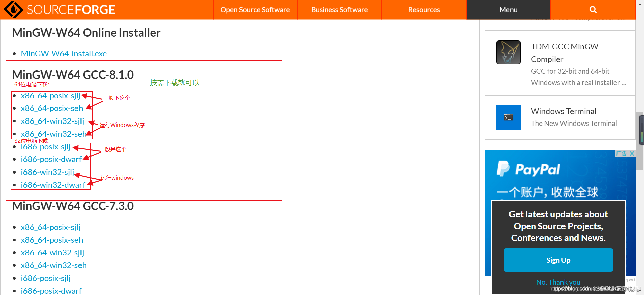The width and height of the screenshot is (644, 295).
Task: Click 'The New Windows Terminal' description
Action: pyautogui.click(x=574, y=124)
